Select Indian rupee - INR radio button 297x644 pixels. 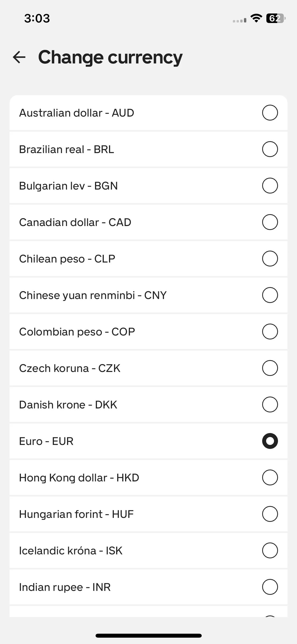click(270, 587)
